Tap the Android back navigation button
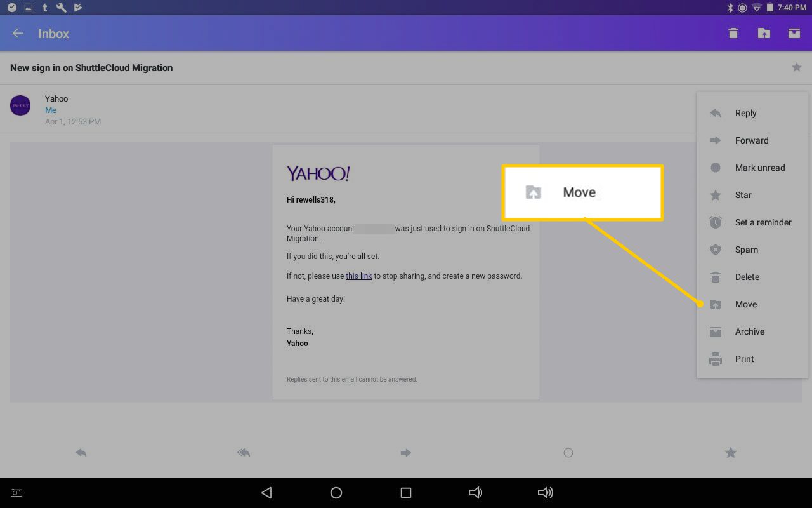The width and height of the screenshot is (812, 508). click(x=266, y=493)
